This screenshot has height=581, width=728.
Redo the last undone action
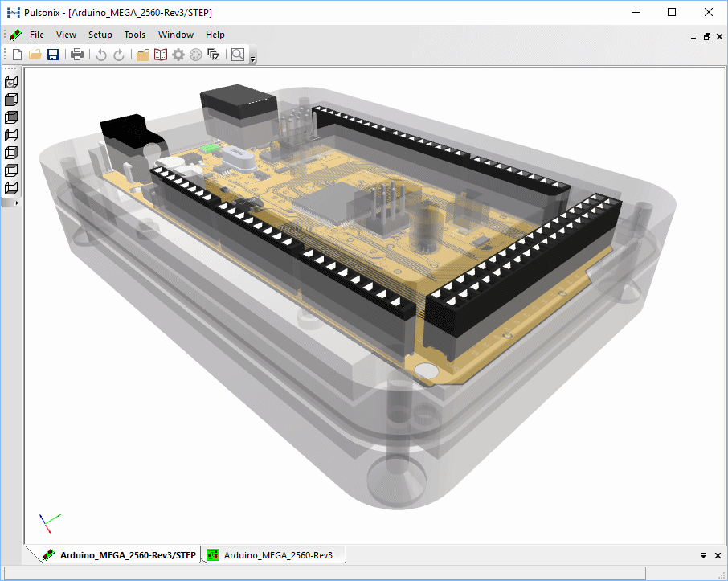point(119,55)
